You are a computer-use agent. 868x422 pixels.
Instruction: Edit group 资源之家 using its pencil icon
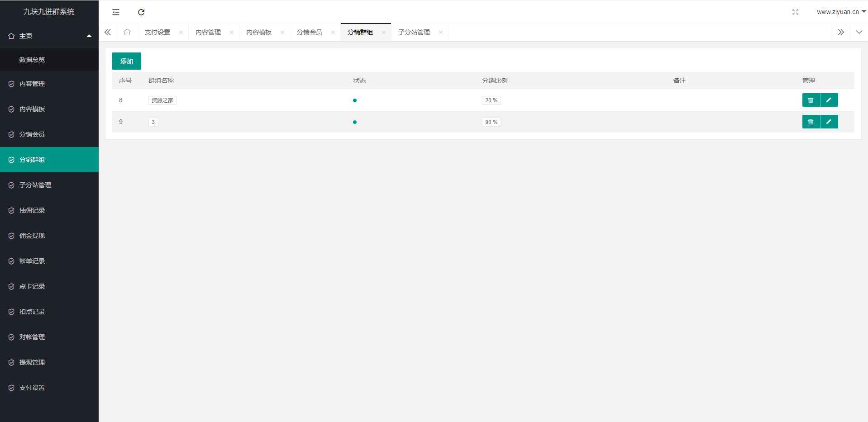pos(829,100)
